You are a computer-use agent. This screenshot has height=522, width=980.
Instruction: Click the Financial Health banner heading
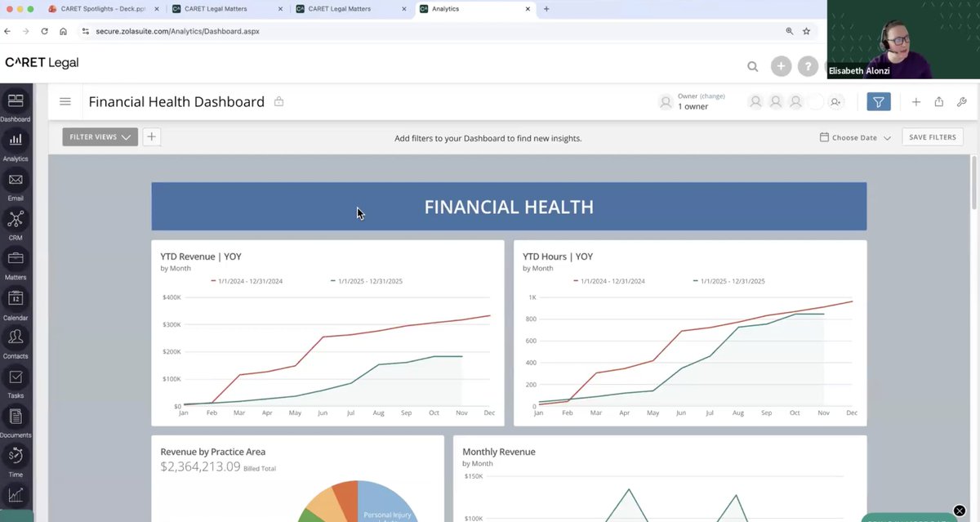pyautogui.click(x=509, y=207)
